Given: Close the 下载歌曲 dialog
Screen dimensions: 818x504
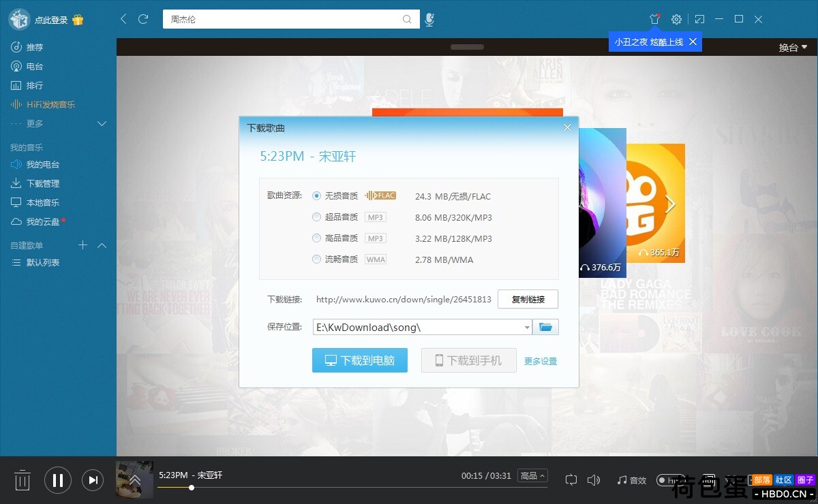Looking at the screenshot, I should tap(567, 127).
